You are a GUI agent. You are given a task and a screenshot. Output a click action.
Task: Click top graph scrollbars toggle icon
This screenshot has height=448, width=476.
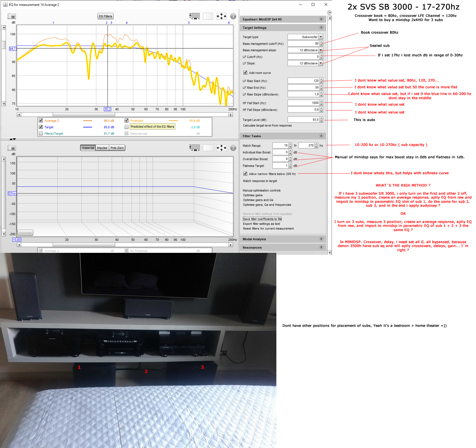tap(195, 16)
